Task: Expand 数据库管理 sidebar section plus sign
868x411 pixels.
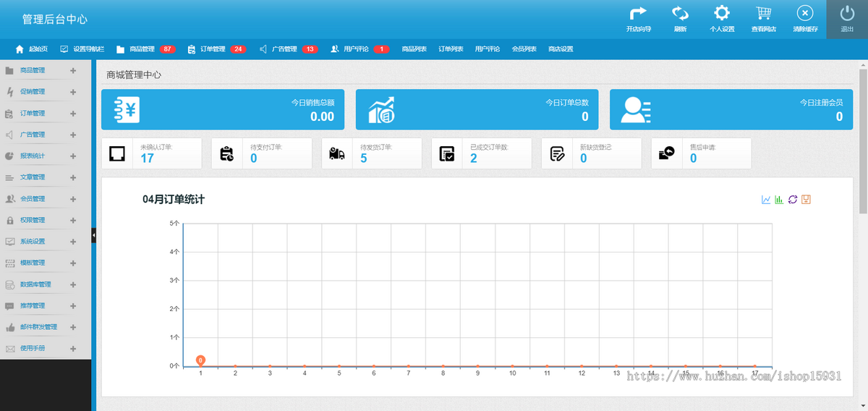Action: coord(73,284)
